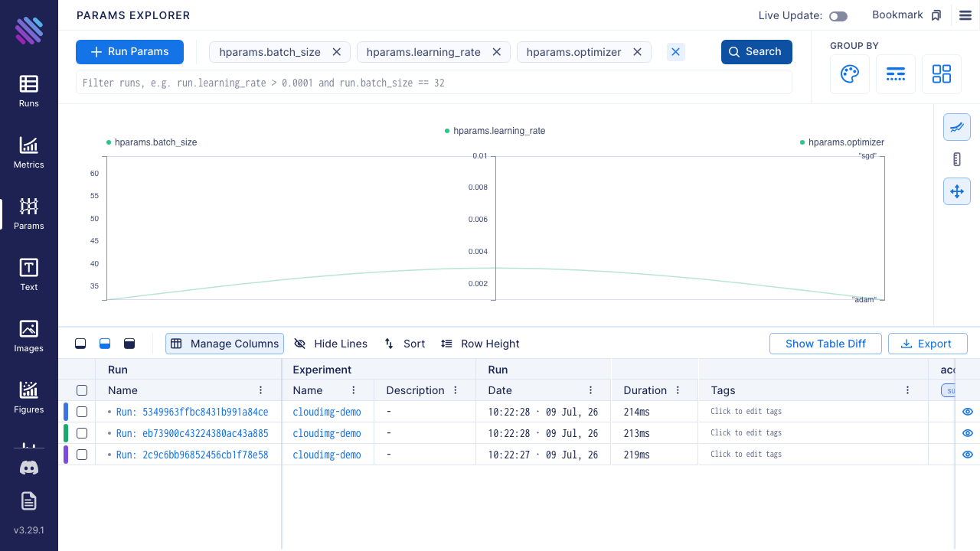Viewport: 980px width, 551px height.
Task: Switch to full-height table view icon
Action: (x=129, y=344)
